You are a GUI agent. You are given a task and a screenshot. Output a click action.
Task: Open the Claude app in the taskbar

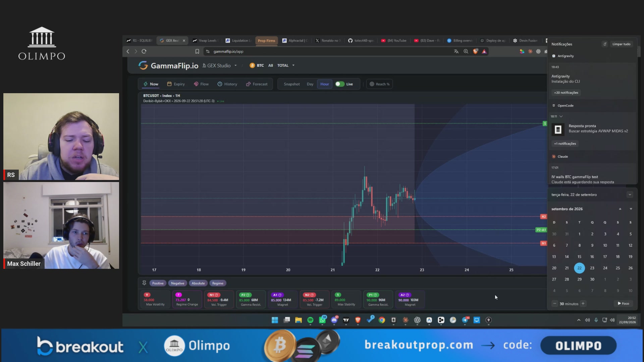(x=406, y=320)
